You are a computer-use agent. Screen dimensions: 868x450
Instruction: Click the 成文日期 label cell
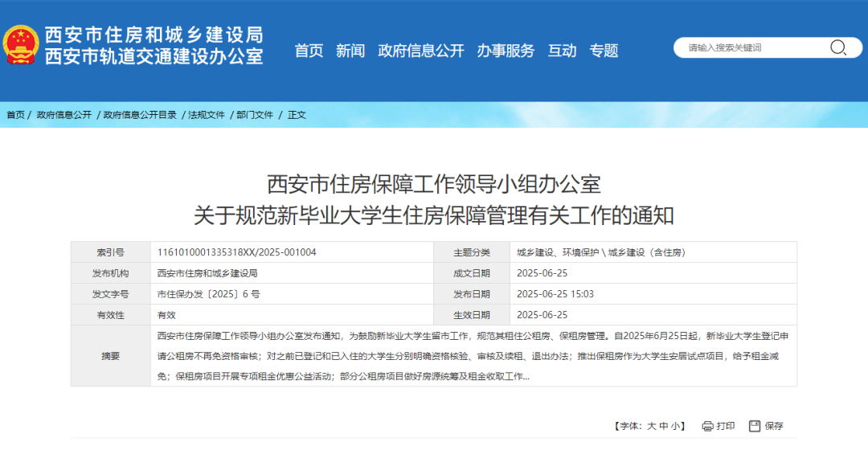[x=472, y=273]
